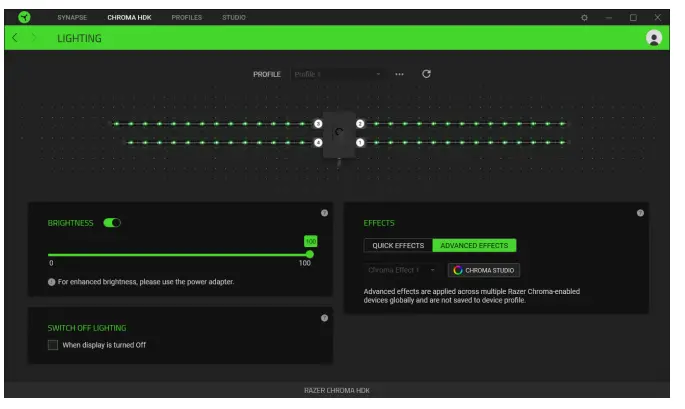The height and width of the screenshot is (409, 685).
Task: Open settings gear icon
Action: click(x=584, y=18)
